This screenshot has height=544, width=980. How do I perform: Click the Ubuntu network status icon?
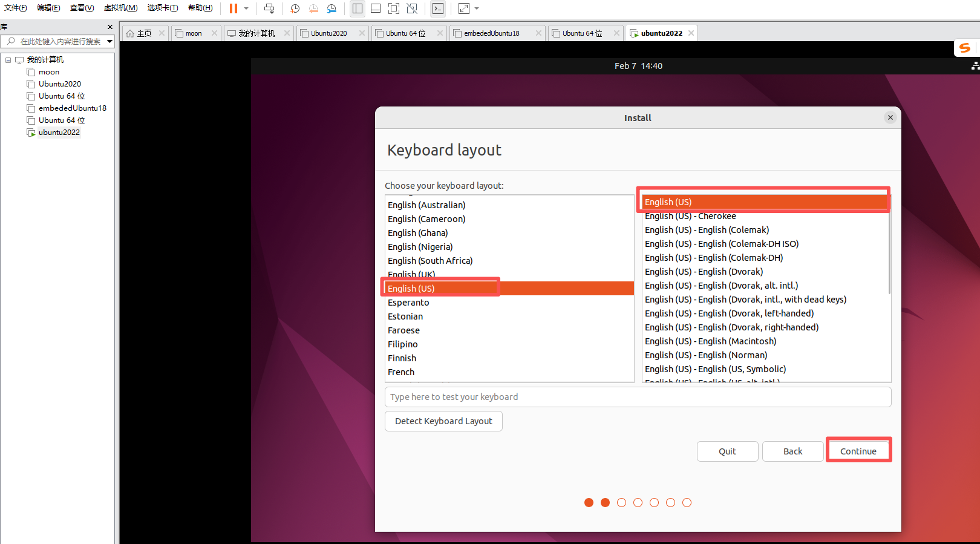click(975, 66)
